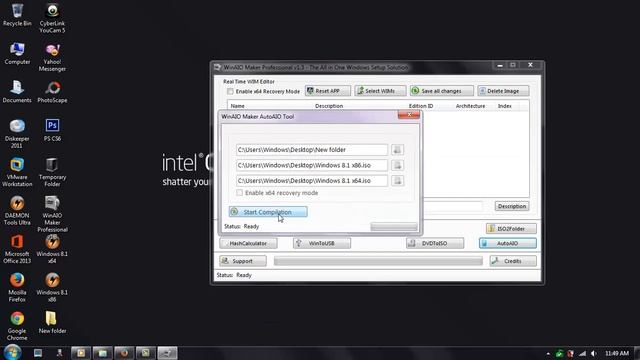Browse for the Windows 8.1 x64 ISO
Screen dimensions: 640x360
click(x=397, y=181)
